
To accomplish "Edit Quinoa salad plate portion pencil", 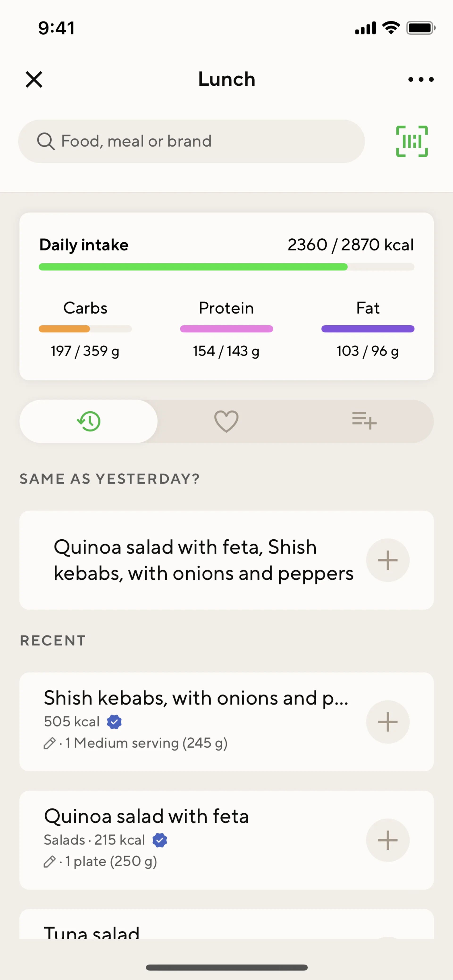I will click(x=50, y=861).
